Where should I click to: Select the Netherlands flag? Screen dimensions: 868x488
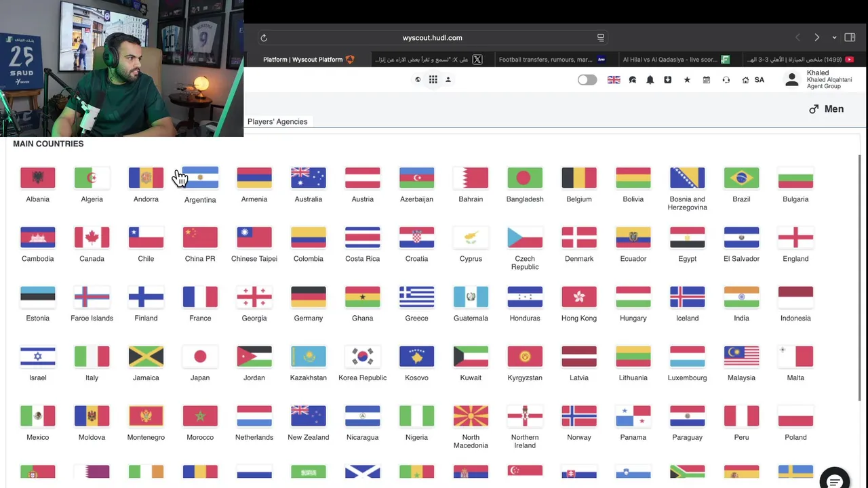[x=254, y=416]
